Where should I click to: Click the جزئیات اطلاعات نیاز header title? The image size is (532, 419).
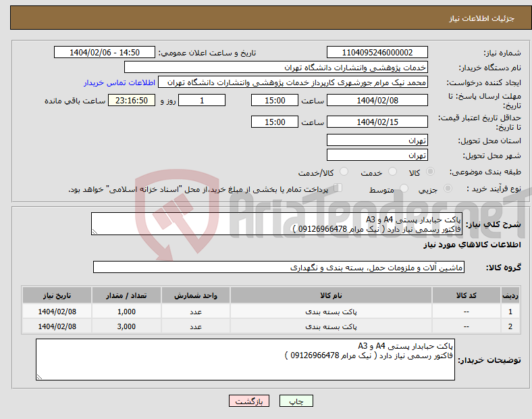(482, 18)
